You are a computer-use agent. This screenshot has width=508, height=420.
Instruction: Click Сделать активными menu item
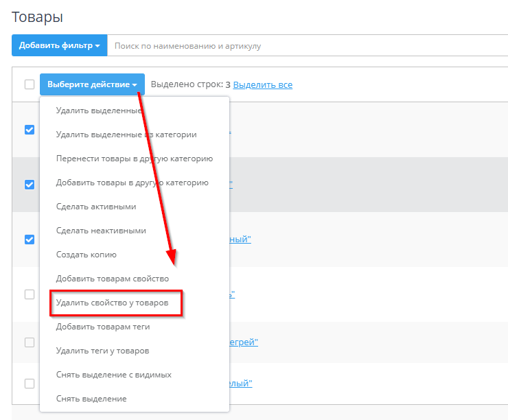pyautogui.click(x=96, y=207)
